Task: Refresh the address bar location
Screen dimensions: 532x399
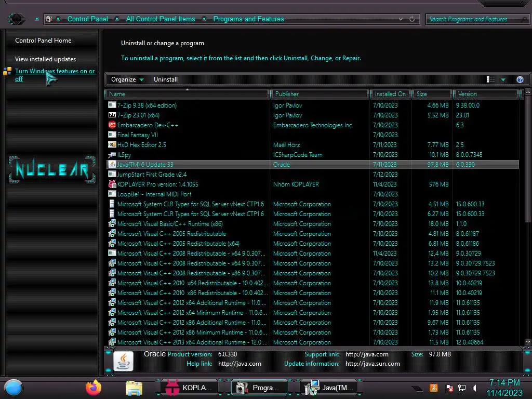Action: pos(412,19)
